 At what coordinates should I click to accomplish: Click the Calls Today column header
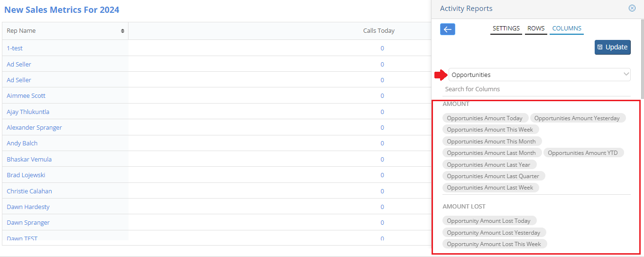tap(378, 31)
